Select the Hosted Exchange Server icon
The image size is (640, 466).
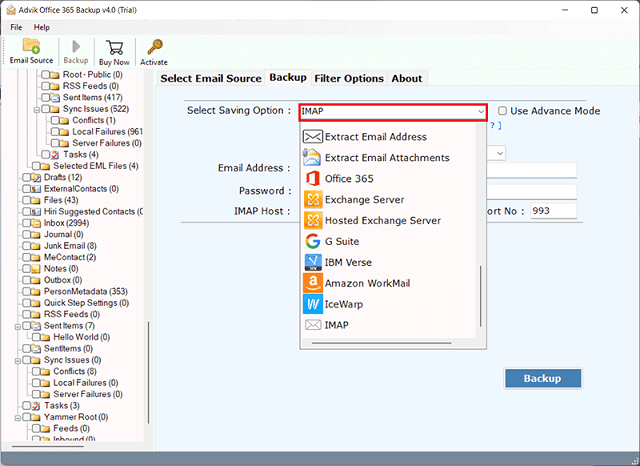313,220
